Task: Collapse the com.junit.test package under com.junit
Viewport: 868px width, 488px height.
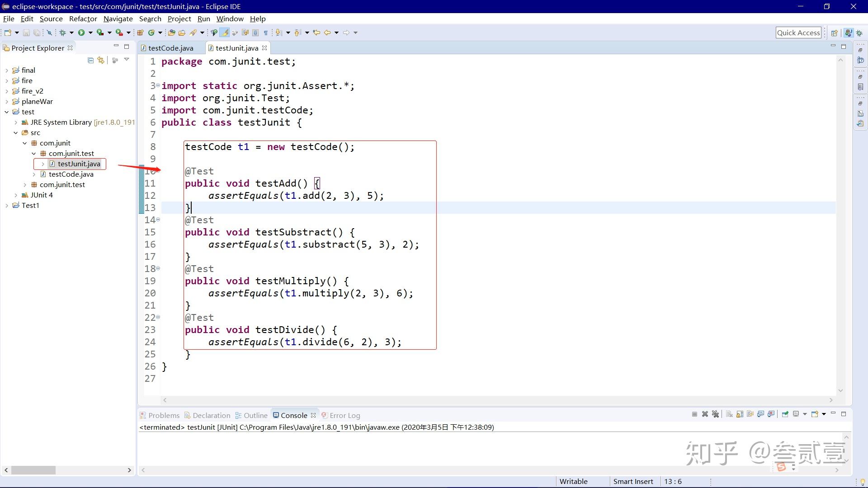Action: [x=34, y=154]
